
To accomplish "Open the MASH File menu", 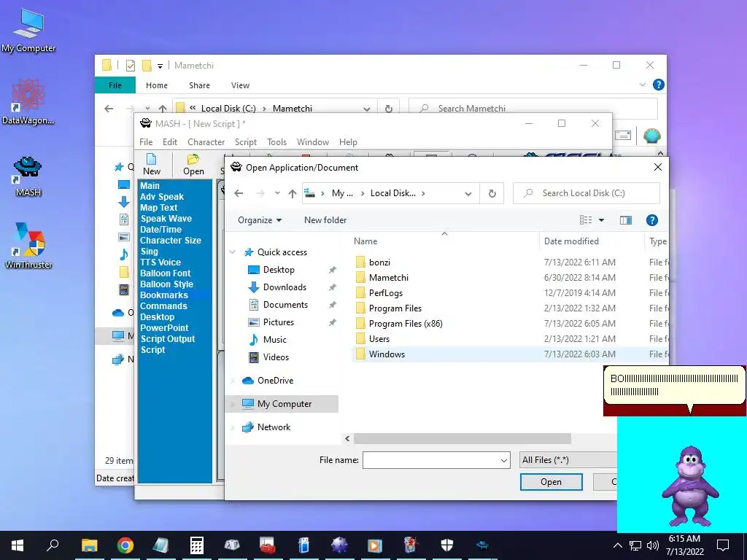I will (x=146, y=142).
